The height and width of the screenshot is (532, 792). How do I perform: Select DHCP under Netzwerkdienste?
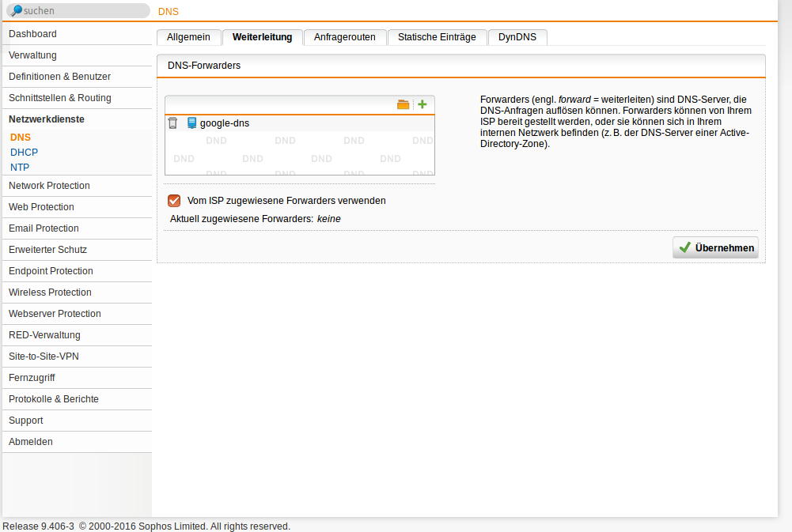[24, 152]
